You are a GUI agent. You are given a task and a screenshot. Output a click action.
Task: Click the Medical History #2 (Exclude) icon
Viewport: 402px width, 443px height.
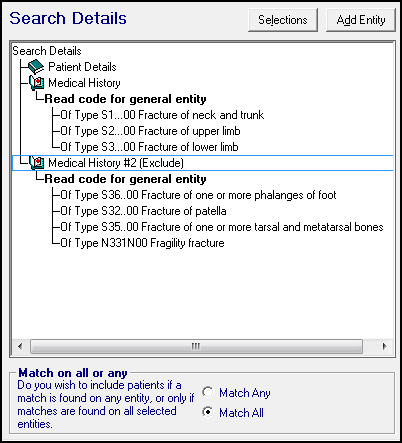point(36,163)
